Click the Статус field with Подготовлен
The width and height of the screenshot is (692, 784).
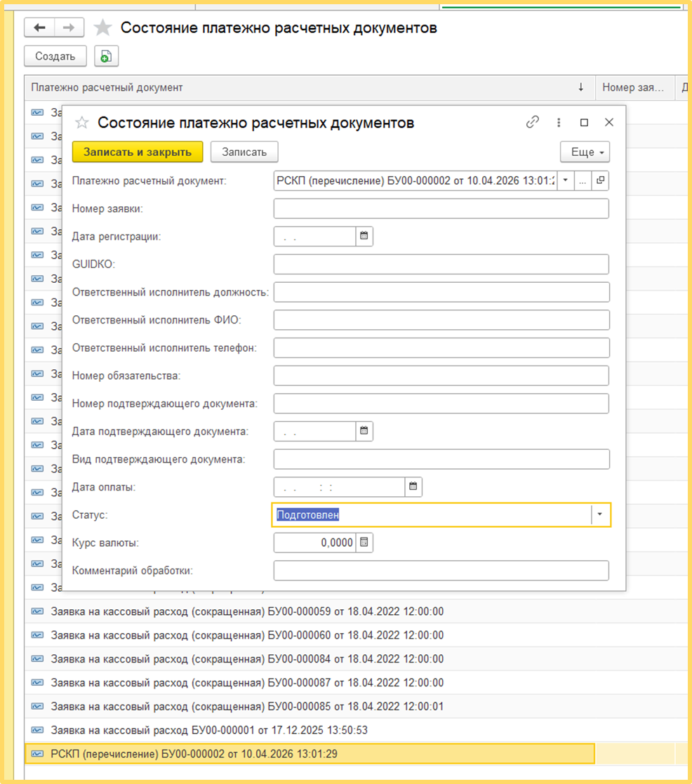(432, 514)
